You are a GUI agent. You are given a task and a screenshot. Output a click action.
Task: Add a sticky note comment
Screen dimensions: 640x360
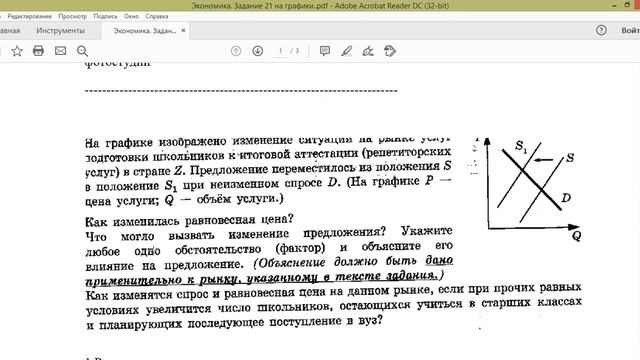pyautogui.click(x=325, y=51)
